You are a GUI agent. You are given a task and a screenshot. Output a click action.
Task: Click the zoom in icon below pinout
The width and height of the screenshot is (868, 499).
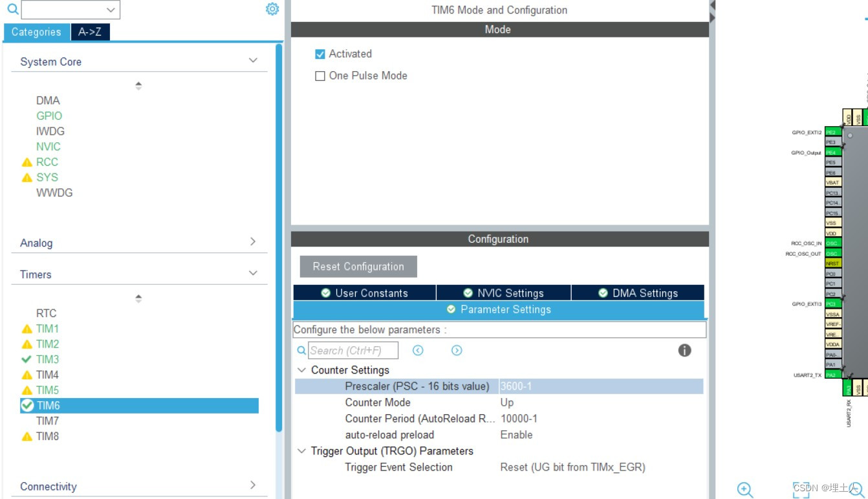[x=745, y=489]
